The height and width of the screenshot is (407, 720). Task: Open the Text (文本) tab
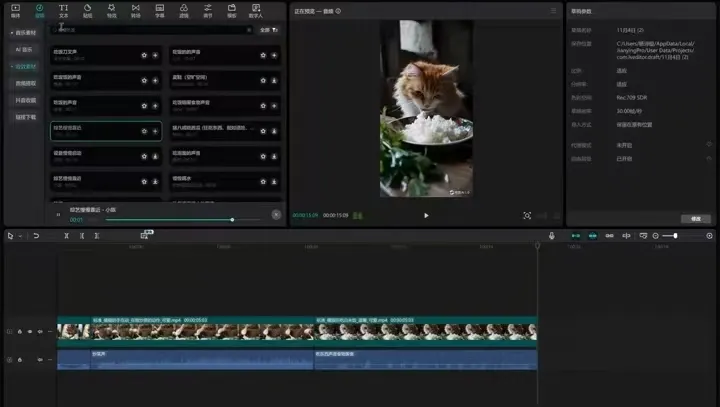click(x=63, y=11)
